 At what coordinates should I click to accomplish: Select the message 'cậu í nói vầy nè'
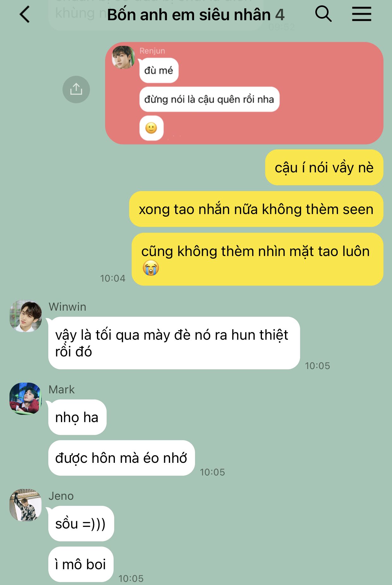[x=324, y=167]
